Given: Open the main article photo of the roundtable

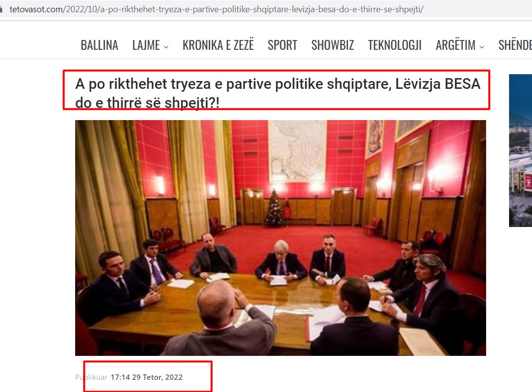Looking at the screenshot, I should click(281, 238).
